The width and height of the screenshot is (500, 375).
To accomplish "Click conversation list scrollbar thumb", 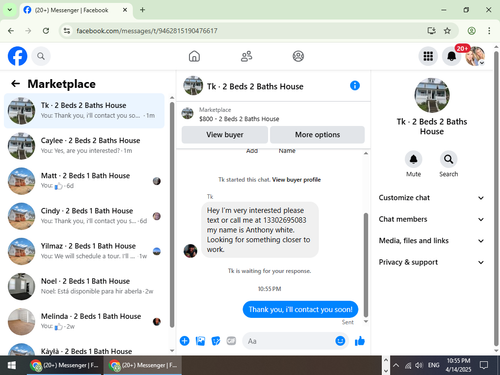I will point(172,214).
